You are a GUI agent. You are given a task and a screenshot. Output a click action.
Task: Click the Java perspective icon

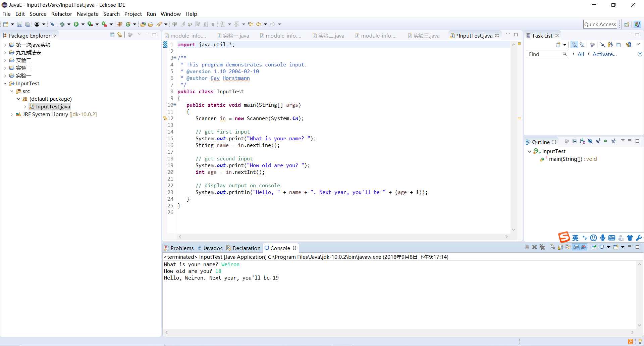coord(637,24)
